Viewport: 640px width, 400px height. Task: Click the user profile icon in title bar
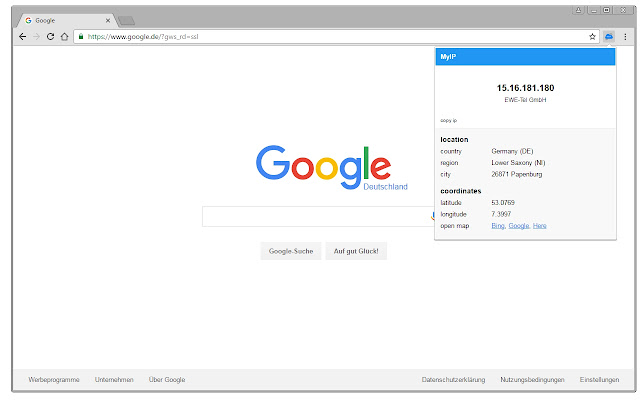[x=578, y=10]
